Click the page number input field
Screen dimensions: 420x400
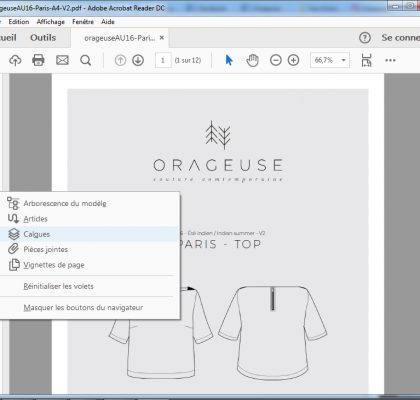pyautogui.click(x=163, y=60)
